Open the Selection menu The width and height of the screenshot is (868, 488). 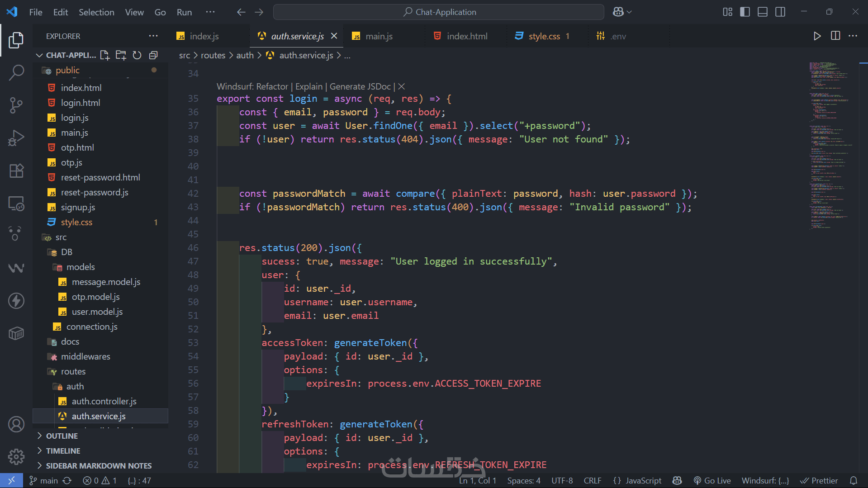click(96, 12)
